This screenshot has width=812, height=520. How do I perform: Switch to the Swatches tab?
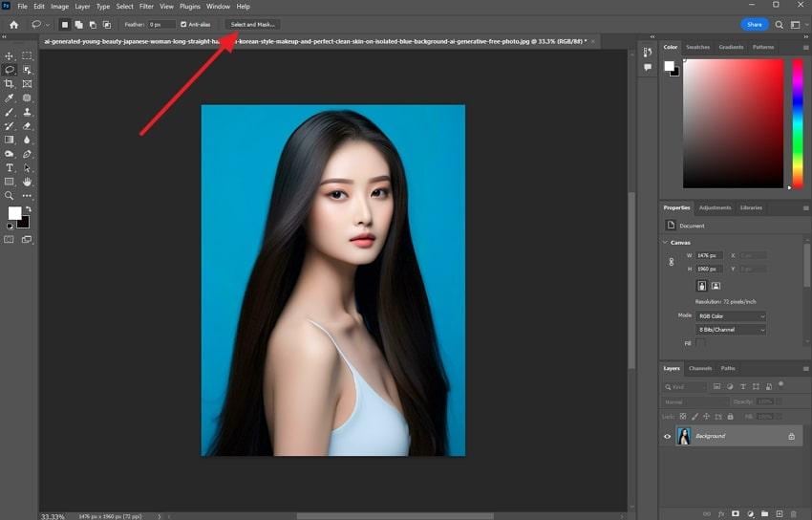[697, 47]
